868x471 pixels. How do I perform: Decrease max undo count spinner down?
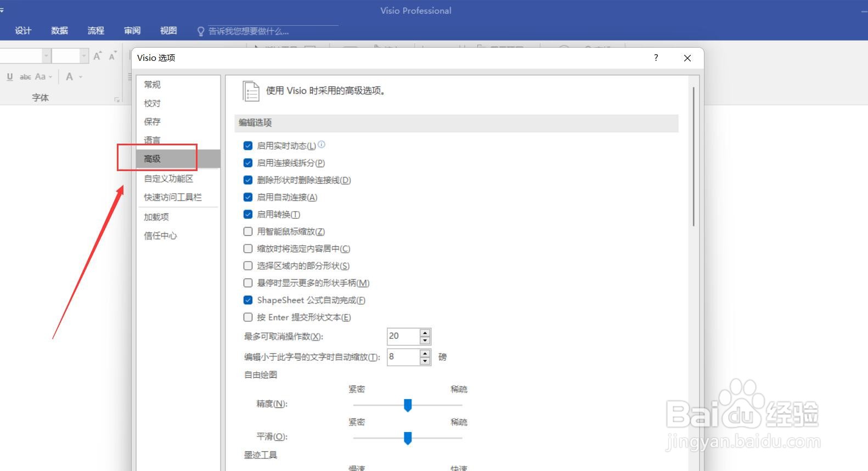point(425,341)
